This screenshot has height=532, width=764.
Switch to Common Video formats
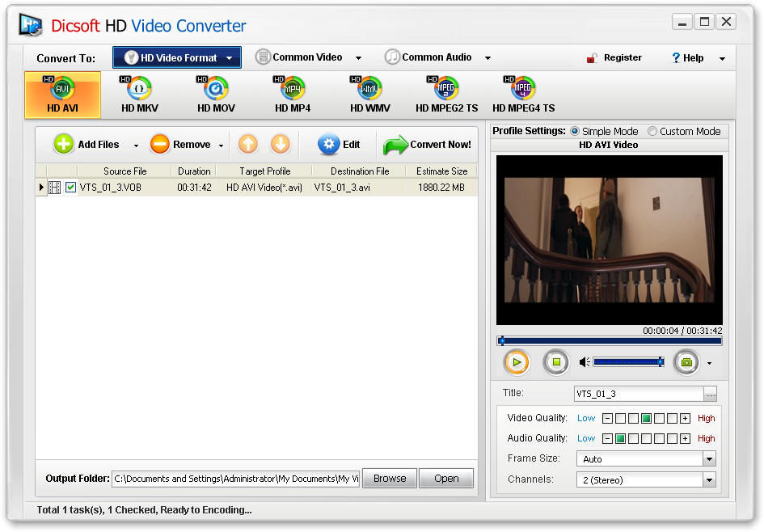click(307, 57)
